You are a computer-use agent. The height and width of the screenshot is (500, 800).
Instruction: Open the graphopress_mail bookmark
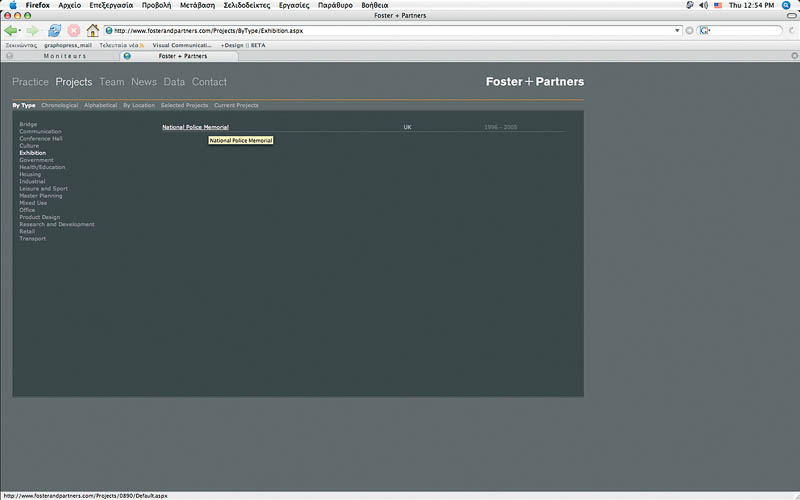[68, 45]
